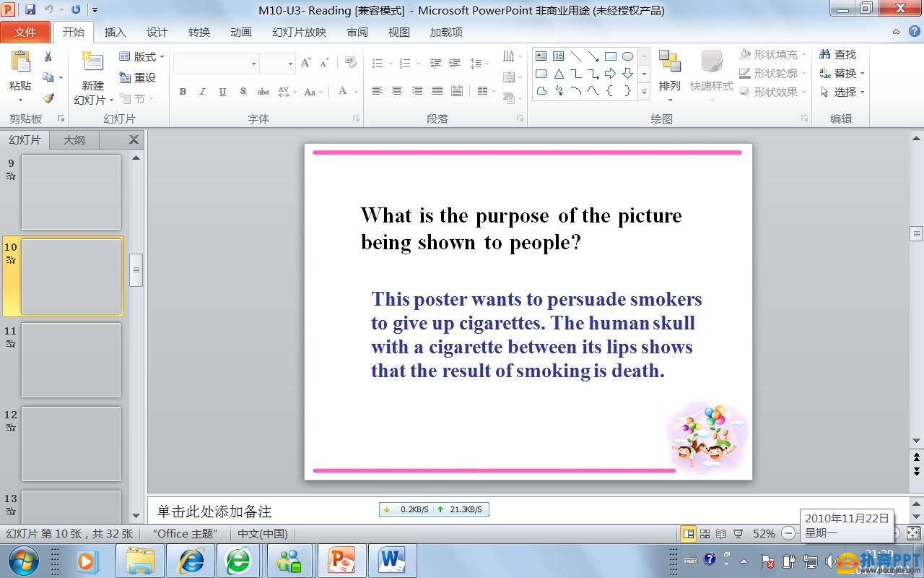Justify text alignment
This screenshot has height=578, width=924.
(x=437, y=91)
